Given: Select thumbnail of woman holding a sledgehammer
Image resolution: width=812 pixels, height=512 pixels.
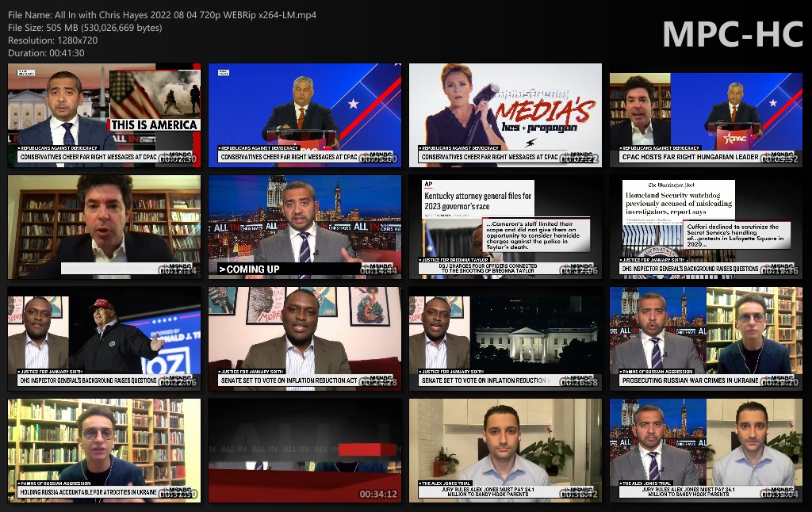Looking at the screenshot, I should [x=505, y=116].
